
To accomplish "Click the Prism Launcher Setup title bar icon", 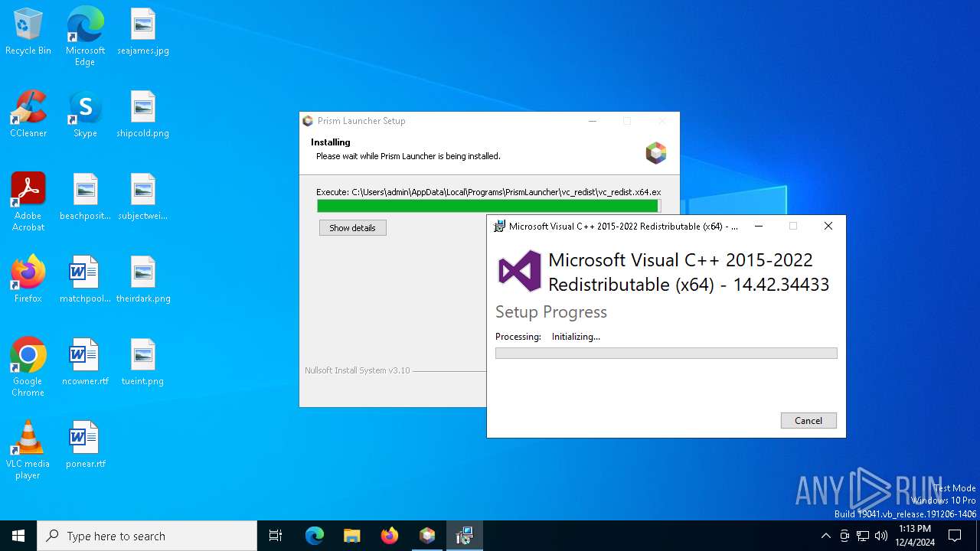I will [x=308, y=121].
